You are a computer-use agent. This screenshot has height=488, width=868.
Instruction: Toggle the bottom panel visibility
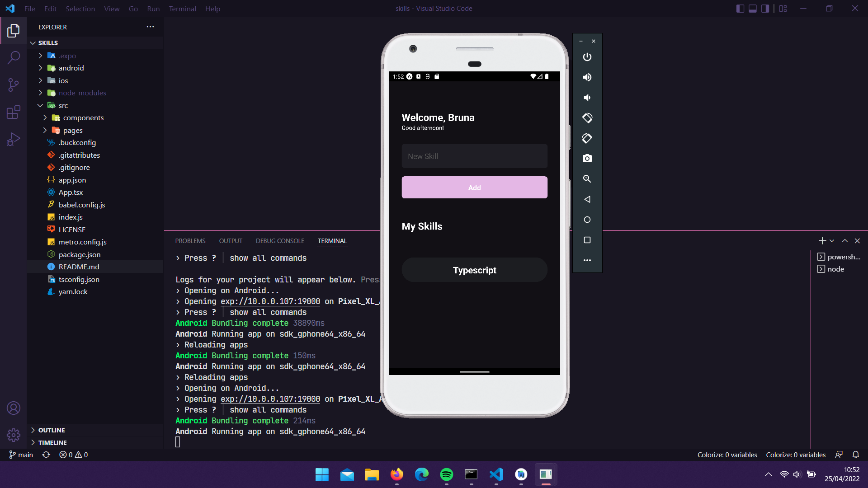coord(752,8)
